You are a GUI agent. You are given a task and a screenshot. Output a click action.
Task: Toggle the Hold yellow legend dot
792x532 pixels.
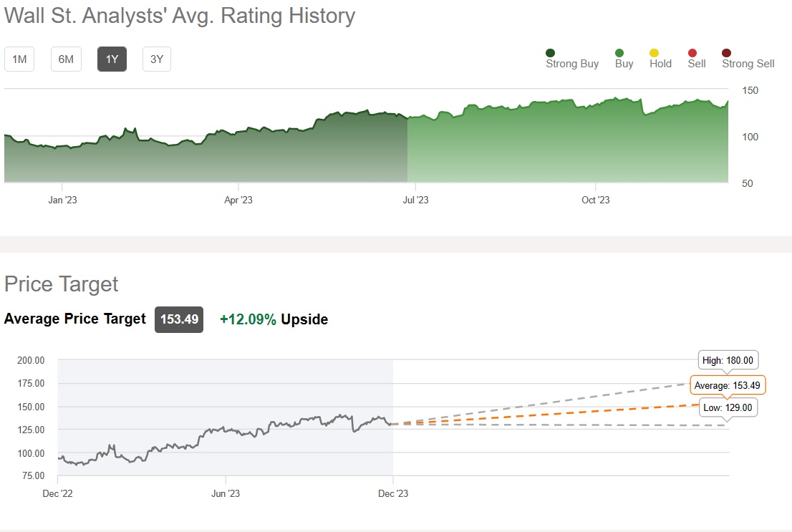tap(654, 53)
